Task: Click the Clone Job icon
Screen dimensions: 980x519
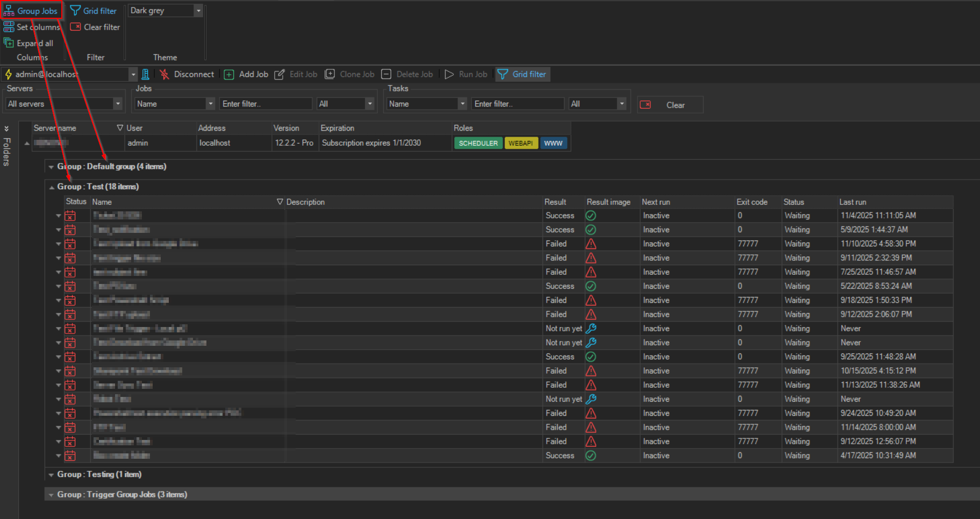Action: 330,74
